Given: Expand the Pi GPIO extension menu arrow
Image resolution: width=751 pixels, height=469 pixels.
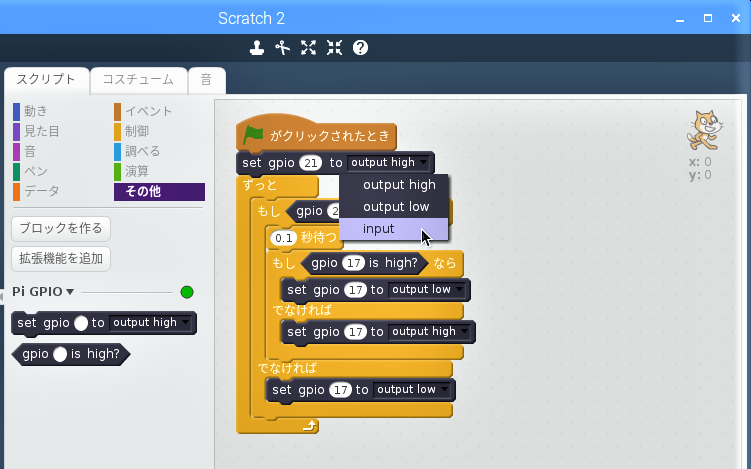Looking at the screenshot, I should [x=70, y=292].
